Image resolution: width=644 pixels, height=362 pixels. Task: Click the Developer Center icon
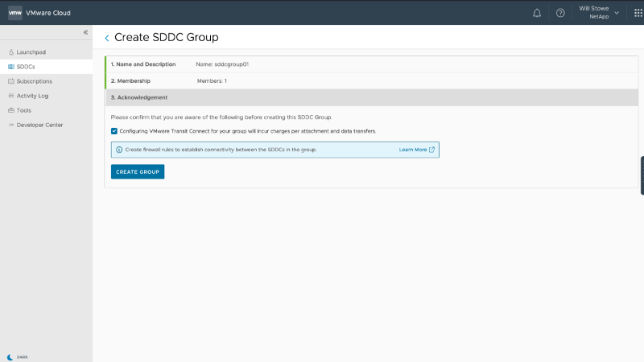tap(10, 125)
